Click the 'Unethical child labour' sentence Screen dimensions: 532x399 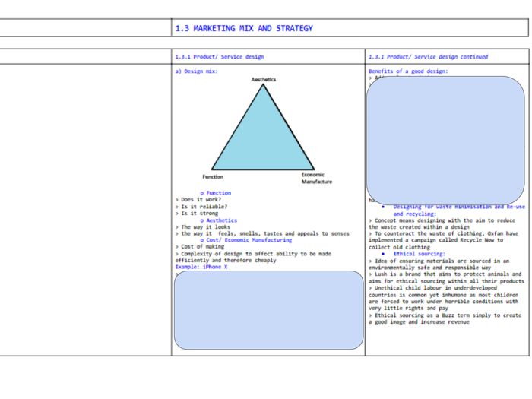click(443, 298)
